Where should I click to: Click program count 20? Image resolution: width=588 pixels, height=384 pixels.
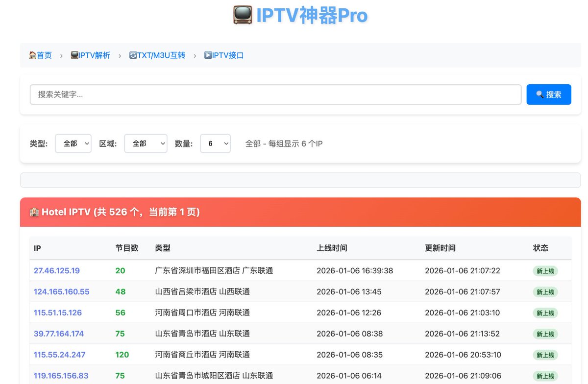coord(121,270)
